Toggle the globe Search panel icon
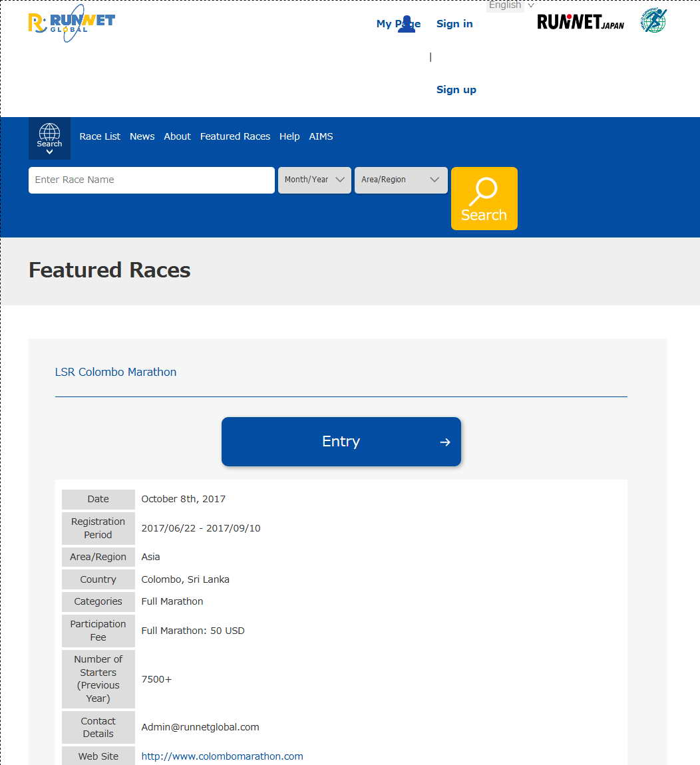 click(49, 138)
